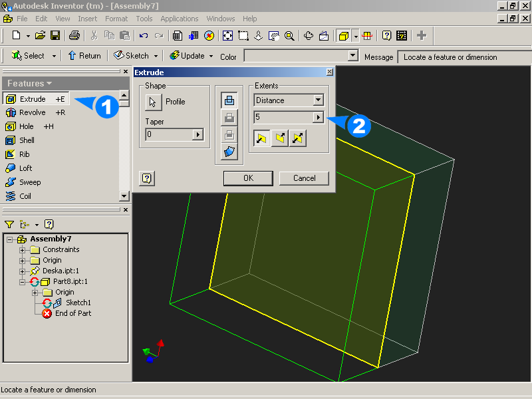This screenshot has width=532, height=399.
Task: Click the Return button
Action: click(x=84, y=56)
